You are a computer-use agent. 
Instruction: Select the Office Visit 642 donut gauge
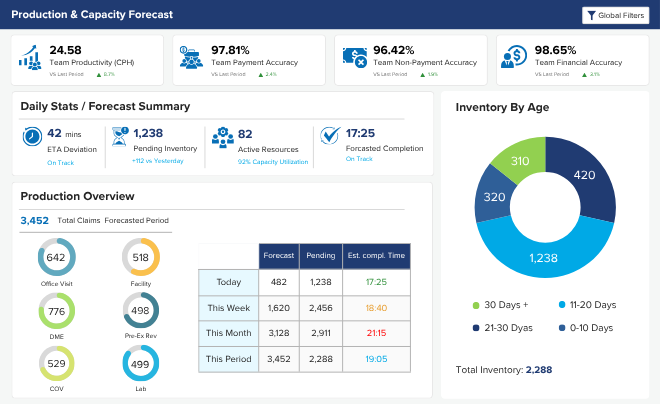(x=56, y=257)
